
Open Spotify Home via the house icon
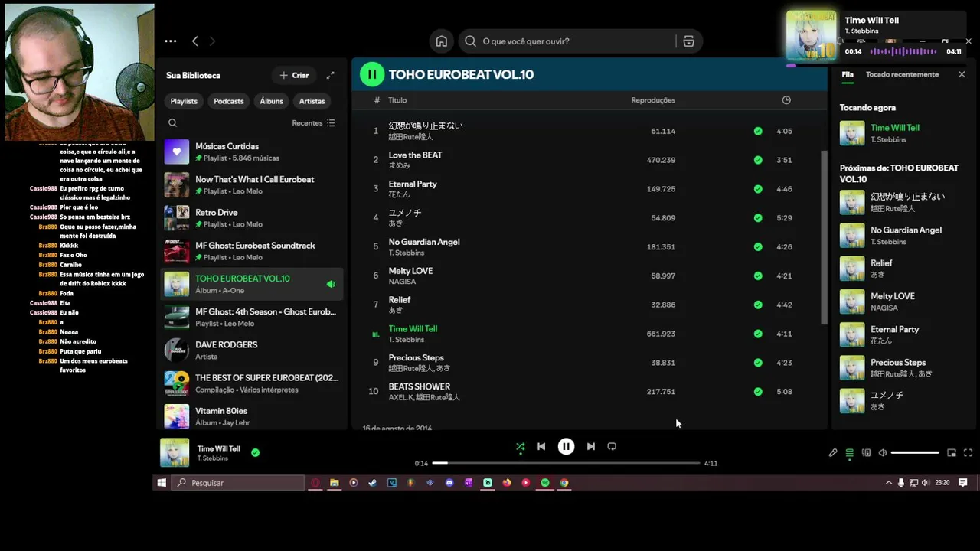[x=442, y=41]
